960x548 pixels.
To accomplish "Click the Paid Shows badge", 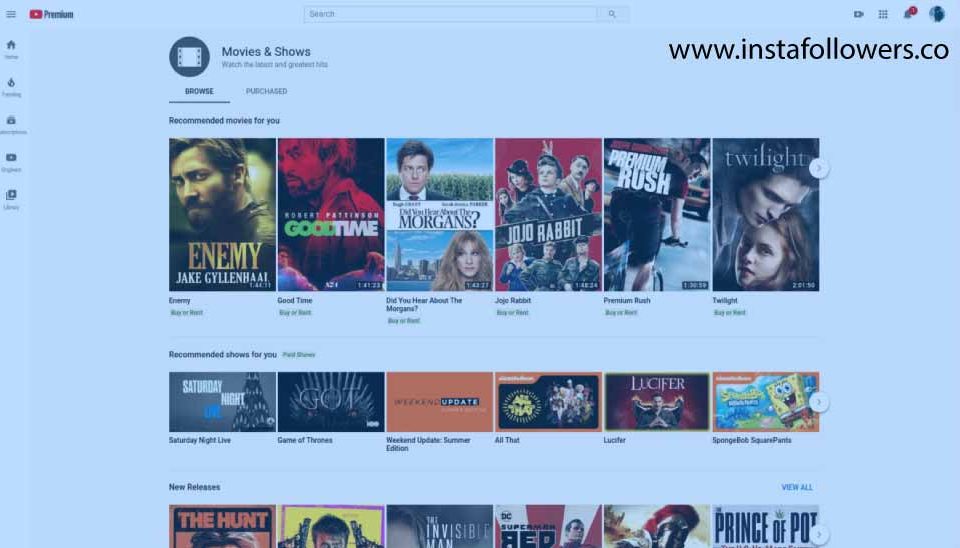I will coord(299,355).
